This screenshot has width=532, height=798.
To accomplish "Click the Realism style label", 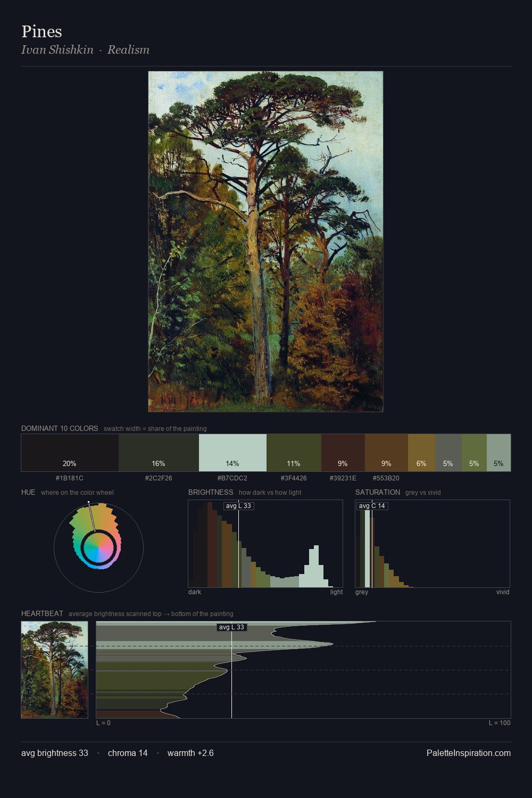I will coord(128,49).
